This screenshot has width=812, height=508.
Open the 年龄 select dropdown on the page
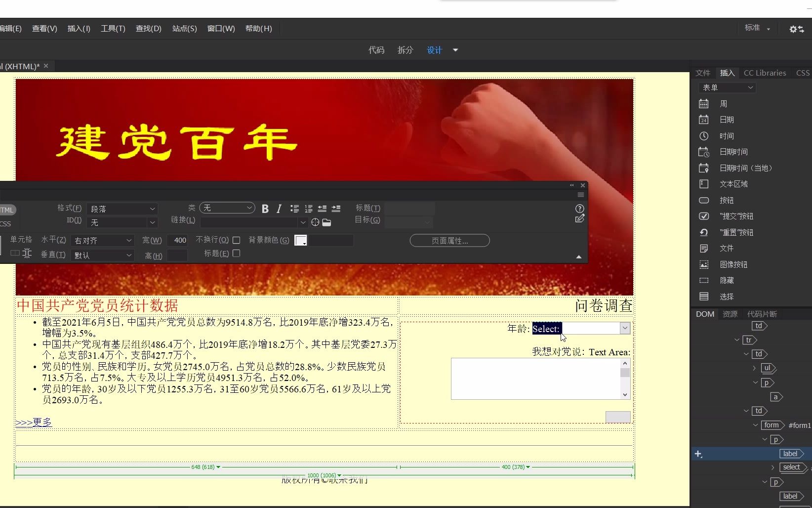click(x=625, y=328)
